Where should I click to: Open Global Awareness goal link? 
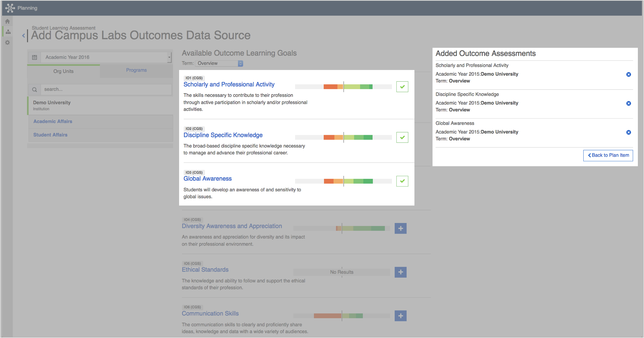tap(207, 179)
